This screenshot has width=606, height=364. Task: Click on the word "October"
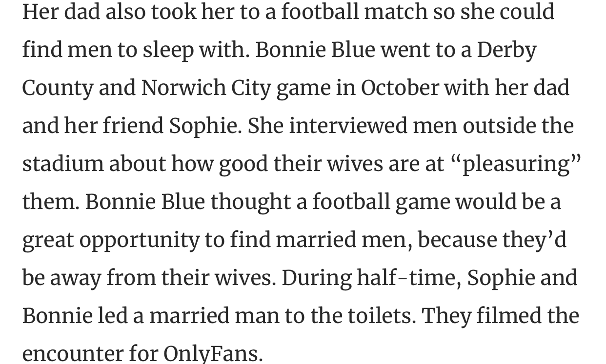coord(400,88)
